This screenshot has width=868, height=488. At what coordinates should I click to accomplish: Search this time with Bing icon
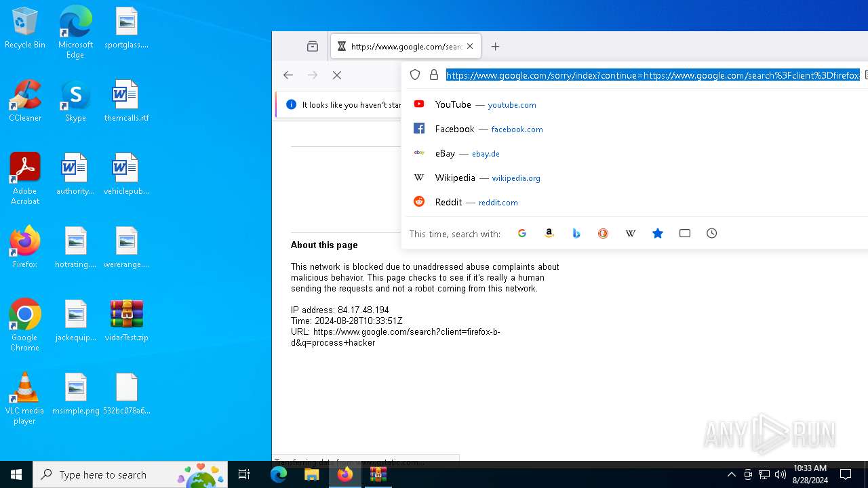(x=576, y=233)
